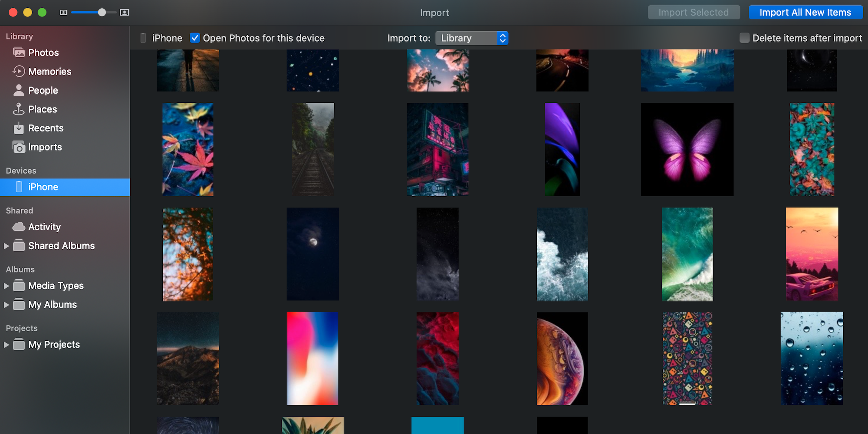The height and width of the screenshot is (434, 868).
Task: Click the small thumbnail size icon
Action: point(63,13)
